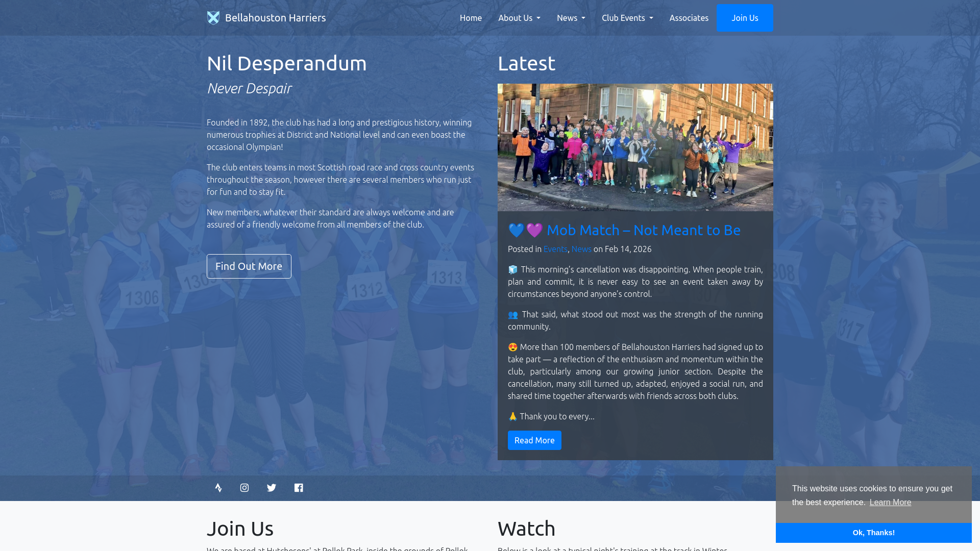
Task: Open the Instagram icon link
Action: coord(244,488)
